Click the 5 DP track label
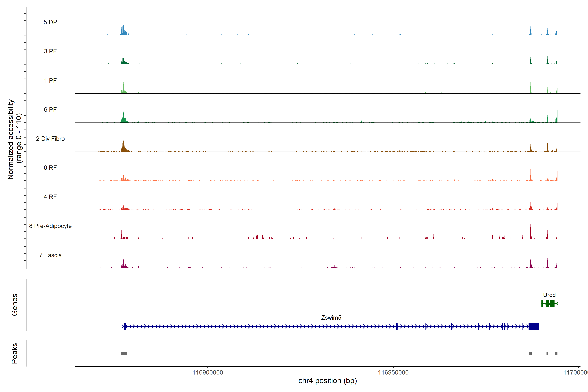The height and width of the screenshot is (392, 588). tap(50, 22)
